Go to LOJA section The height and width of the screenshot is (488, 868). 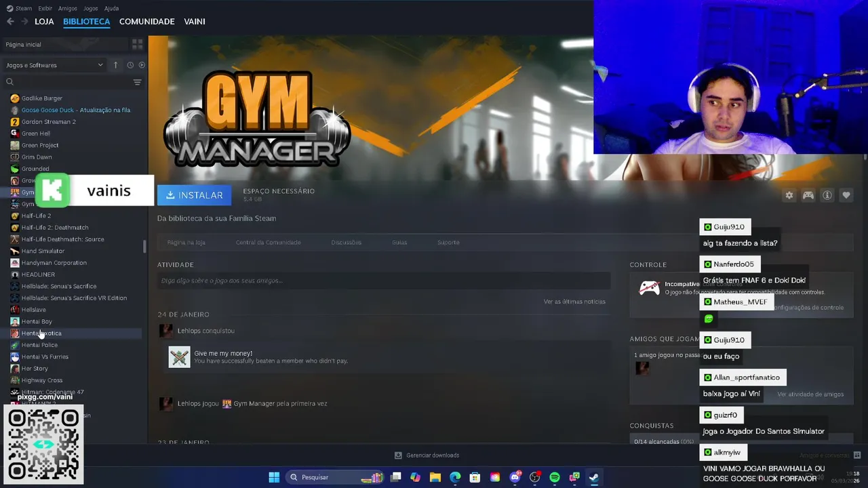point(44,22)
